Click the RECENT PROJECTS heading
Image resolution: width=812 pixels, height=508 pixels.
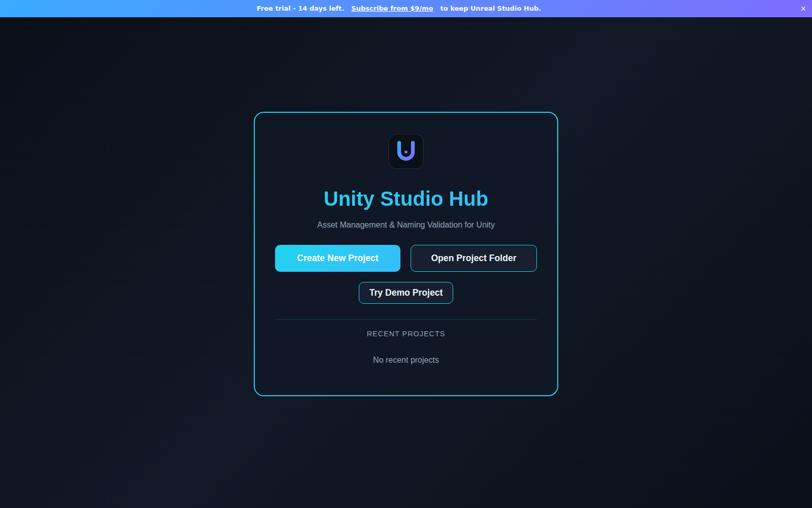406,334
